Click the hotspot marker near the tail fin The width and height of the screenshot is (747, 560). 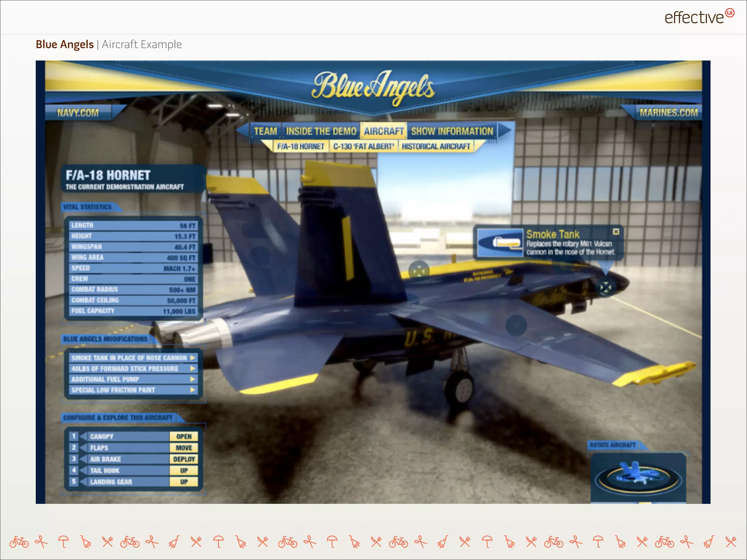(x=419, y=271)
